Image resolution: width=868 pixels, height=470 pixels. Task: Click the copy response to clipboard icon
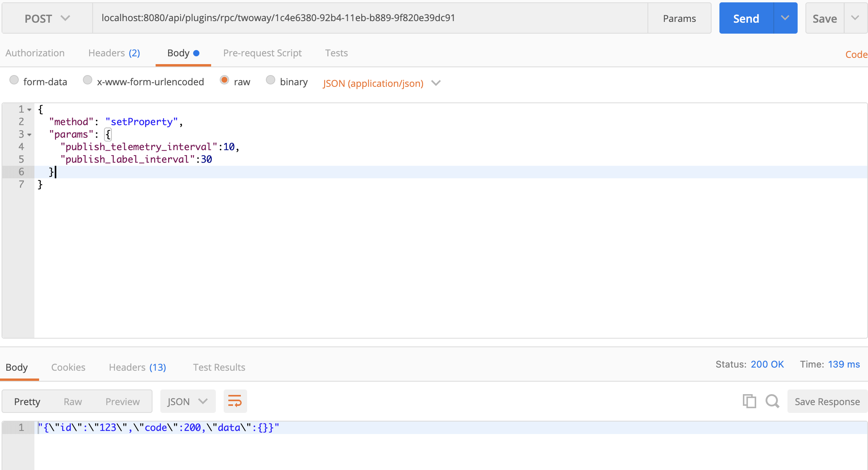pyautogui.click(x=749, y=401)
